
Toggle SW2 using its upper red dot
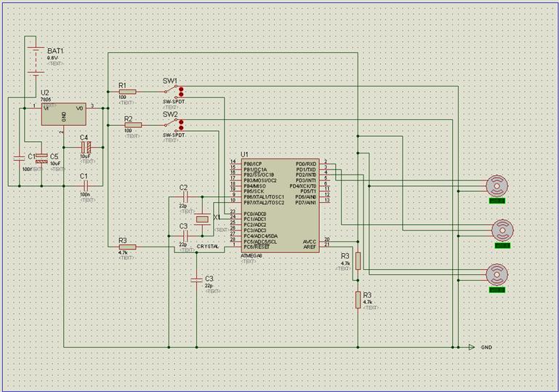point(181,122)
